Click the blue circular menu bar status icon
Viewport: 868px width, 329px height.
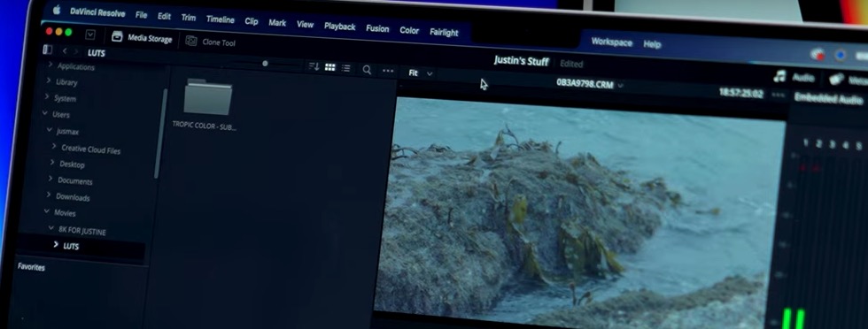pos(841,56)
